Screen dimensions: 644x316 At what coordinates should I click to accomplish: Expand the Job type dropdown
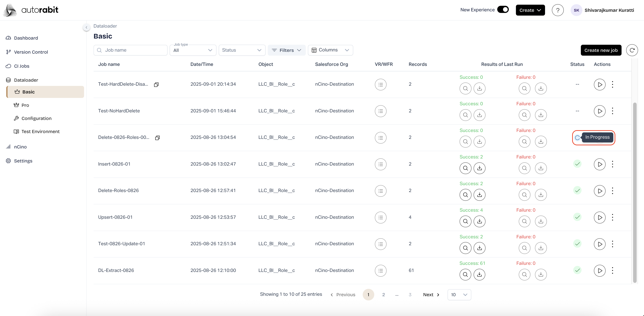tap(193, 50)
